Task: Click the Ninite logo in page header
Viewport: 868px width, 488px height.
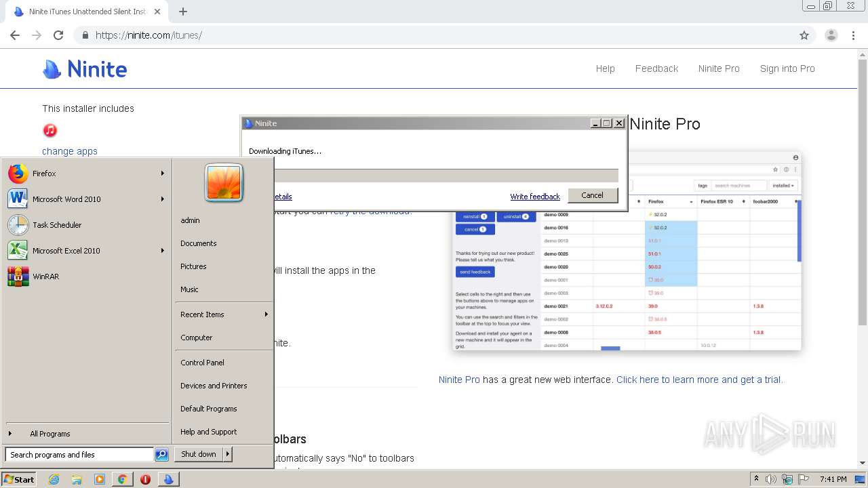Action: (x=85, y=68)
